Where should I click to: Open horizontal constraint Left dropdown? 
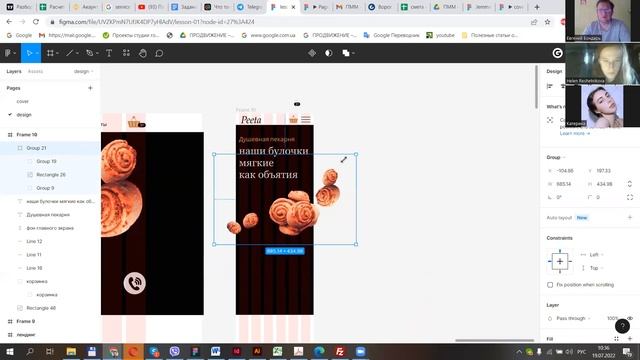[596, 255]
